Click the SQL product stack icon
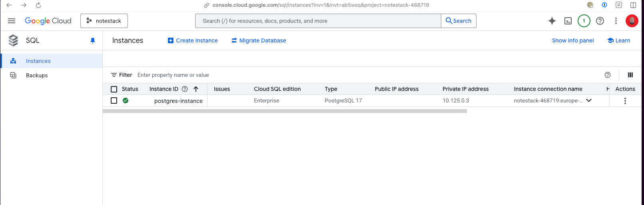The width and height of the screenshot is (644, 205). pyautogui.click(x=13, y=40)
